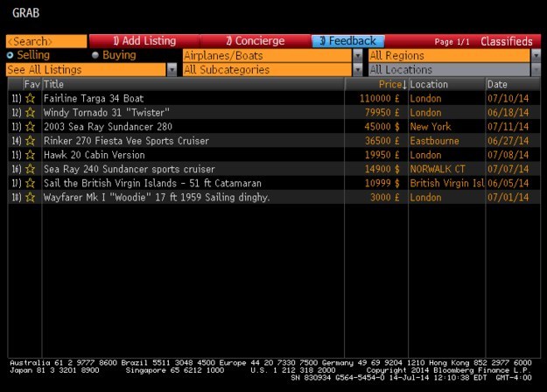Expand the See All Listings dropdown
The image size is (547, 392).
coord(171,69)
